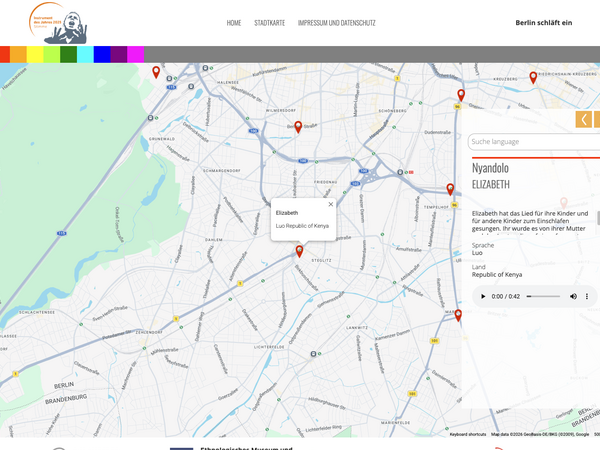The height and width of the screenshot is (450, 600).
Task: Play the Nyandolo audio recording
Action: (x=483, y=296)
